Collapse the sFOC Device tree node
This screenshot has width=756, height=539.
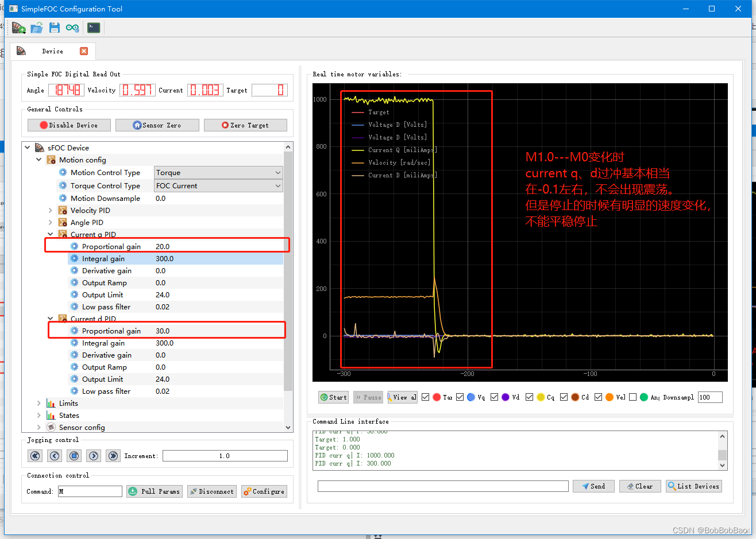click(27, 148)
